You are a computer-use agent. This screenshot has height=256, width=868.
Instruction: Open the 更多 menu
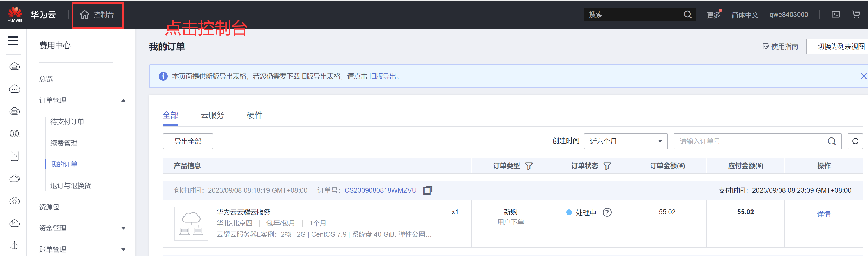pyautogui.click(x=713, y=15)
